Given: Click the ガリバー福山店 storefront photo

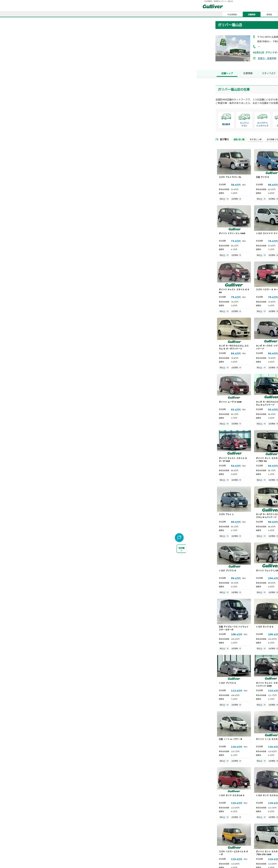Looking at the screenshot, I should click(x=233, y=48).
